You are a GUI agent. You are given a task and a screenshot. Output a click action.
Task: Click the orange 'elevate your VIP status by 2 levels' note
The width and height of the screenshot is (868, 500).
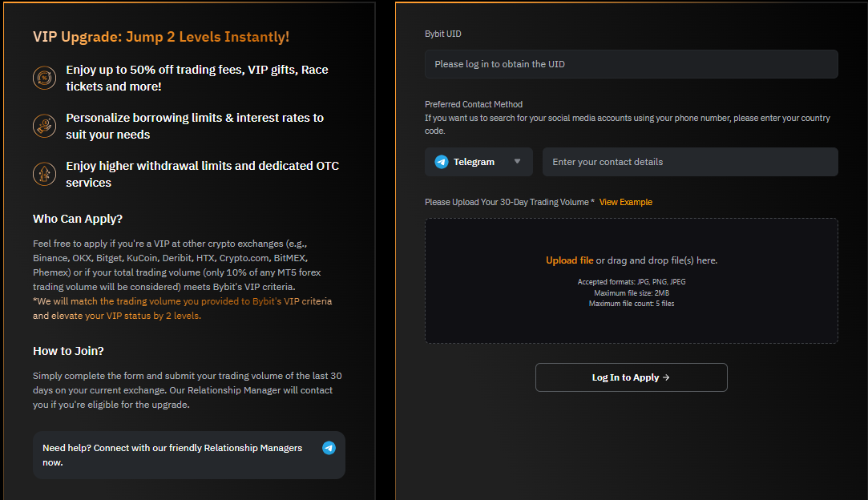pos(182,308)
